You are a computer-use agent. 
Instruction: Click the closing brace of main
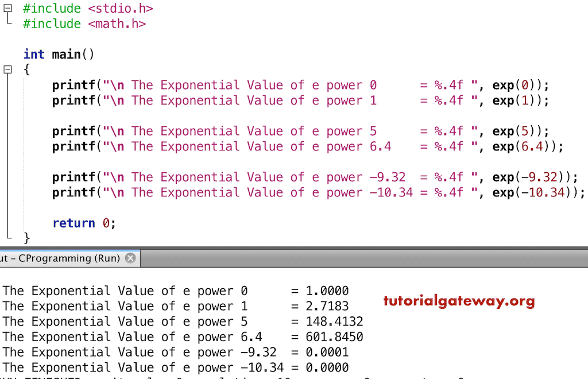(26, 238)
